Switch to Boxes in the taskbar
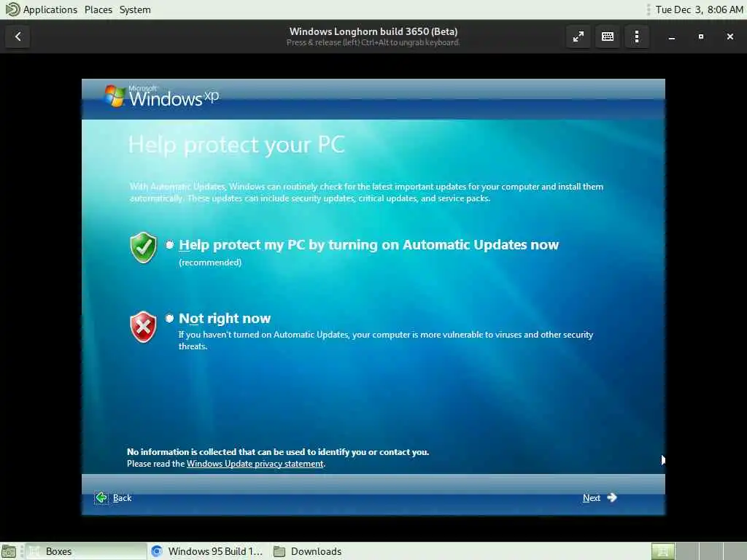Image resolution: width=747 pixels, height=560 pixels. [x=86, y=551]
